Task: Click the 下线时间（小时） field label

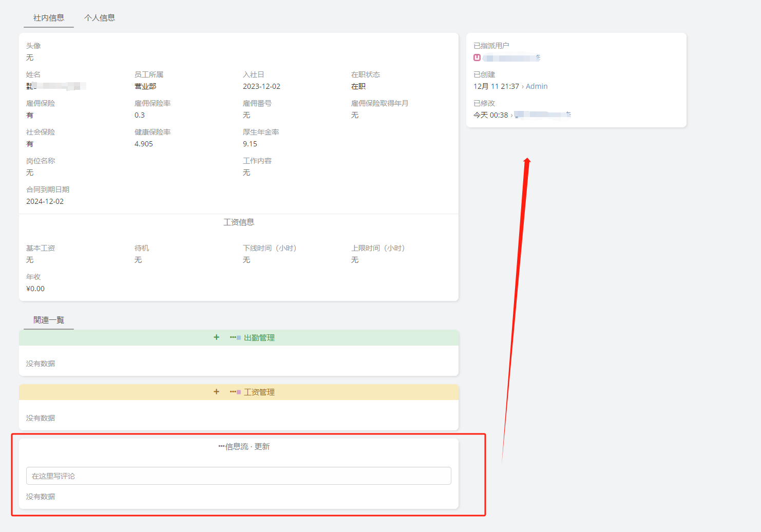Action: (x=270, y=248)
